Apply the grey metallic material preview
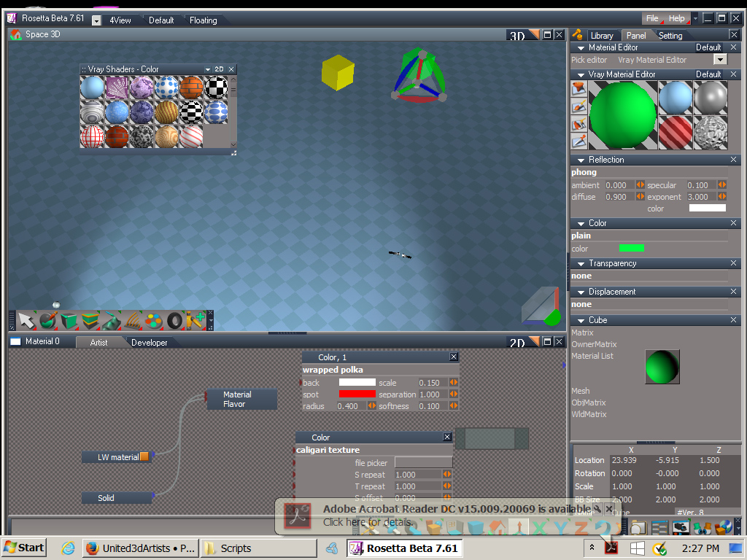747x560 pixels. [711, 98]
